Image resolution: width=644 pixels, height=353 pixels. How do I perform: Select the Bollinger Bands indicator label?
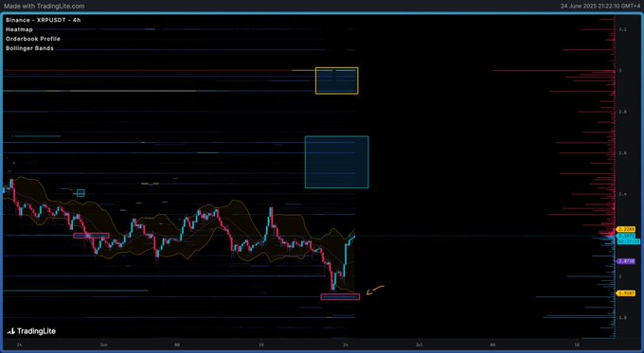29,48
